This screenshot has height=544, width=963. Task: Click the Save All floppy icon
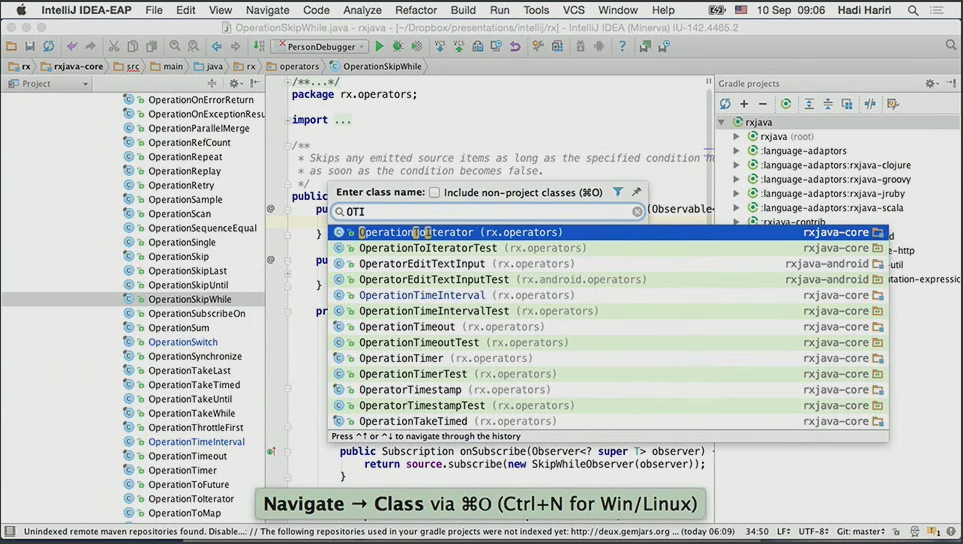coord(29,46)
